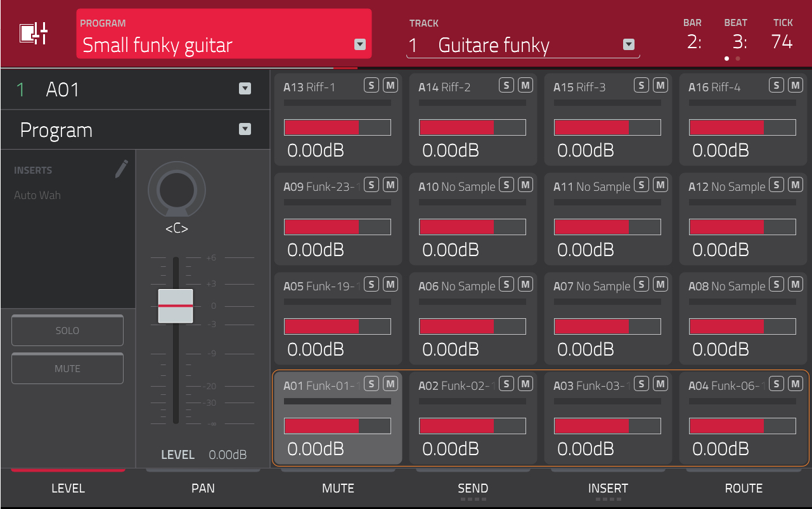Select the Auto Wah insert effect

pos(37,195)
